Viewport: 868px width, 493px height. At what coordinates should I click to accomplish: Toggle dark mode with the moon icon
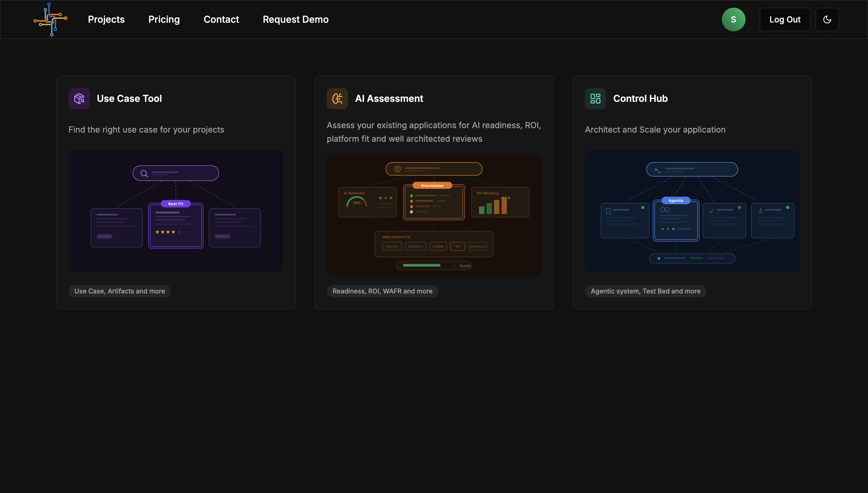point(827,19)
